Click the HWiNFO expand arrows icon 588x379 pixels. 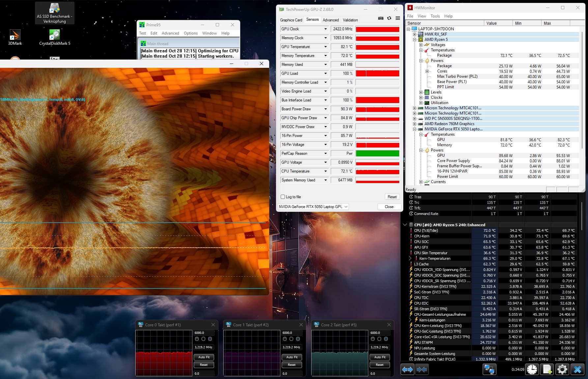(x=407, y=369)
